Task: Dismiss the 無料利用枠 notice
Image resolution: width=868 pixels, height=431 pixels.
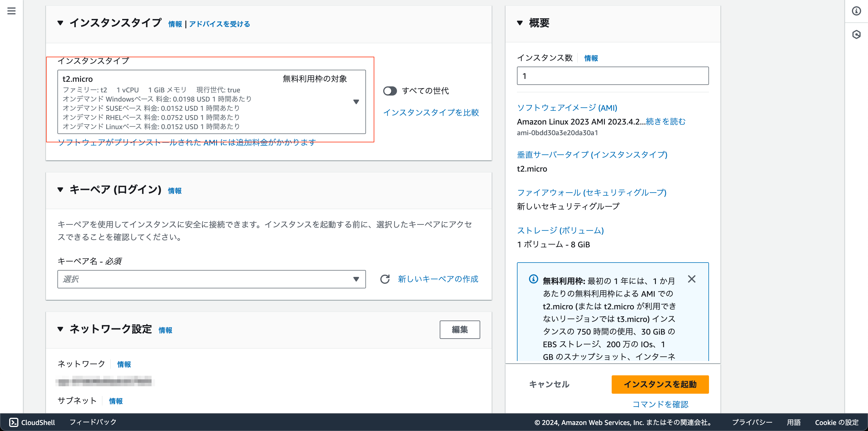Action: tap(692, 279)
